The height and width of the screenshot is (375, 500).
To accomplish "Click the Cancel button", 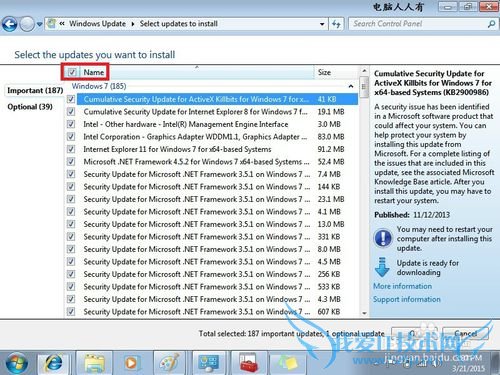I will click(x=465, y=333).
